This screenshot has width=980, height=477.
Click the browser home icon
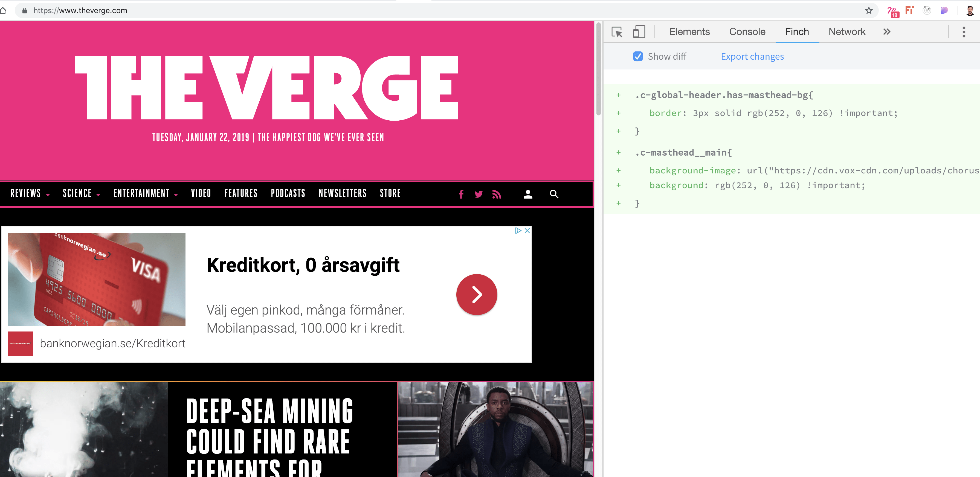point(3,11)
